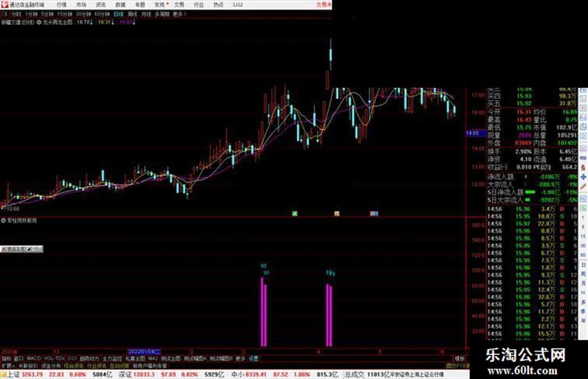The width and height of the screenshot is (588, 379).
Task: Select the 周 period shortcut in right sidebar
Action: point(583,274)
